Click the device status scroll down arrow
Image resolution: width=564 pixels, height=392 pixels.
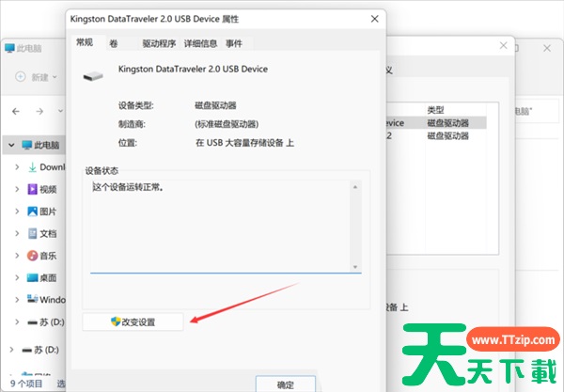point(355,267)
